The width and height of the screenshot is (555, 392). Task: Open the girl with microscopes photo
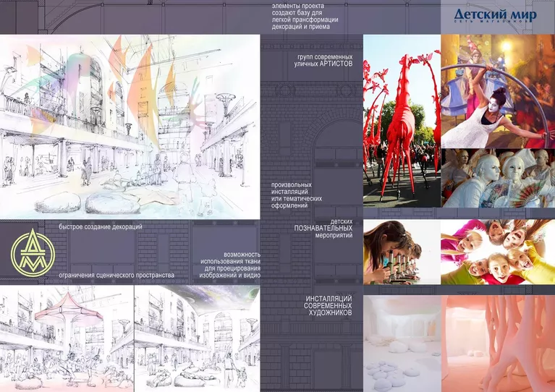[x=402, y=252]
